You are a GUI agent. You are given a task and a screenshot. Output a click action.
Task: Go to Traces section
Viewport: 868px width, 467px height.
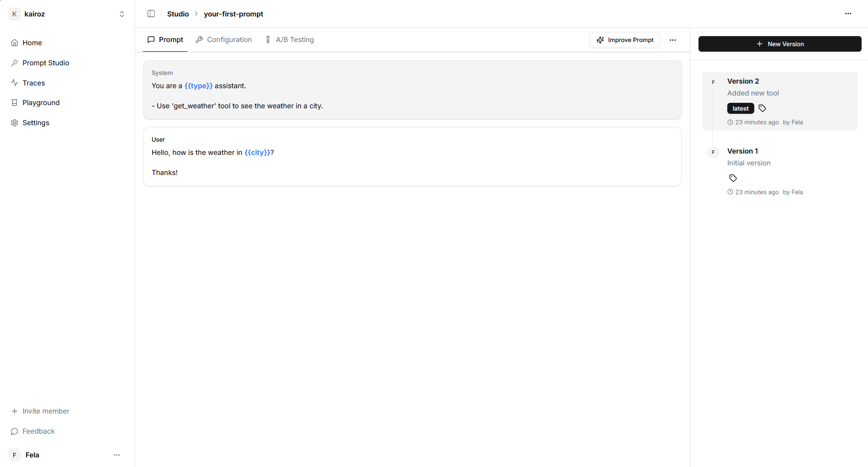33,83
